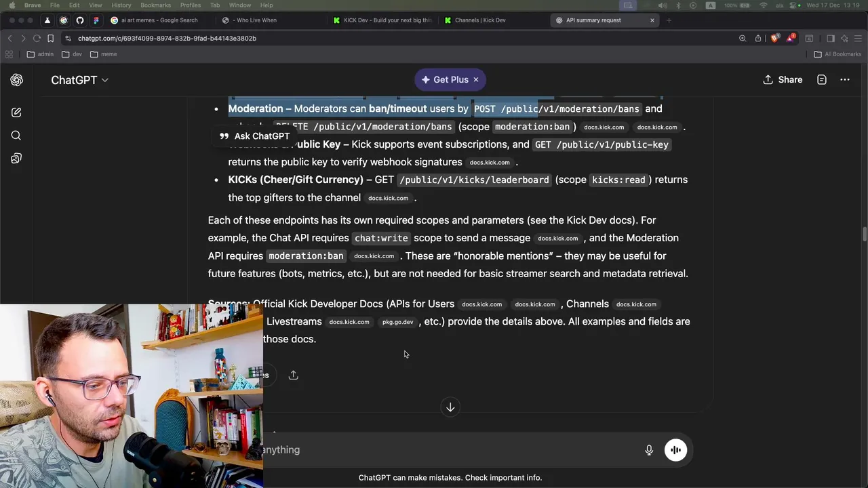Screen dimensions: 868x488
Task: Expand the ChatGPT model selector dropdown
Action: point(80,80)
